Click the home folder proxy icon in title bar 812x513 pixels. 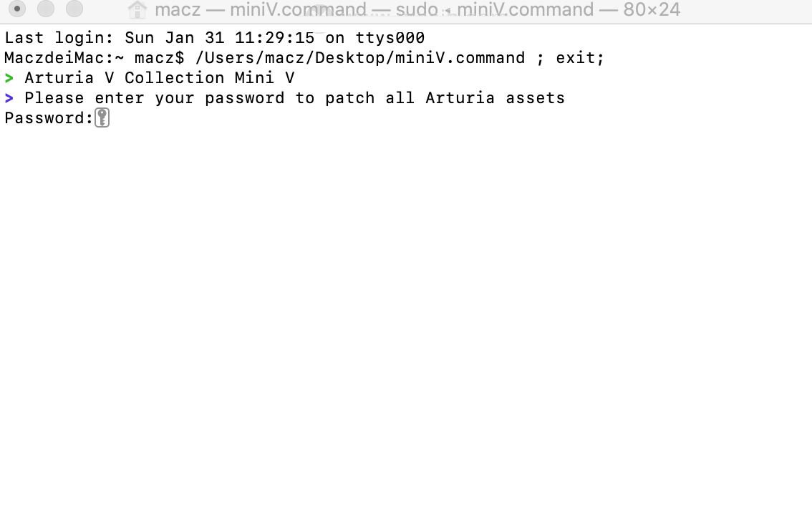coord(137,9)
